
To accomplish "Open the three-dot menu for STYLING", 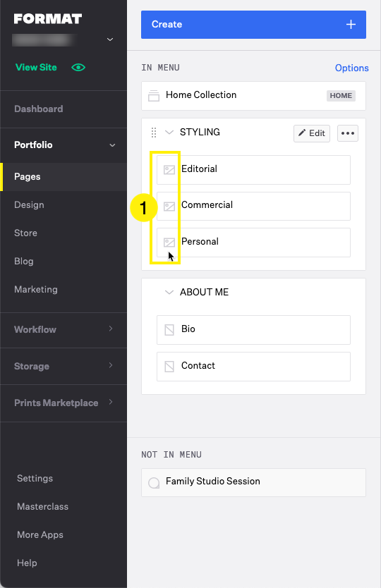I will [348, 133].
